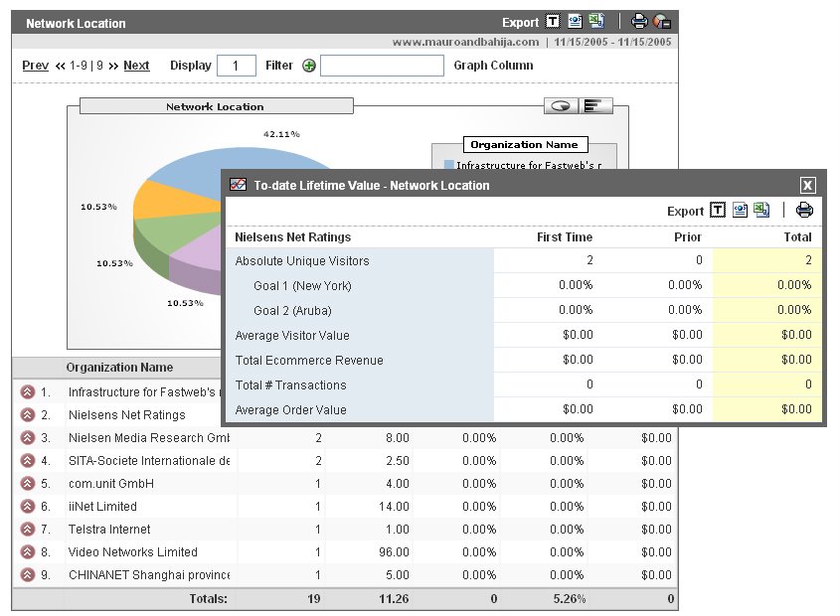Image resolution: width=840 pixels, height=616 pixels.
Task: Click the Graph Column label
Action: pyautogui.click(x=493, y=66)
